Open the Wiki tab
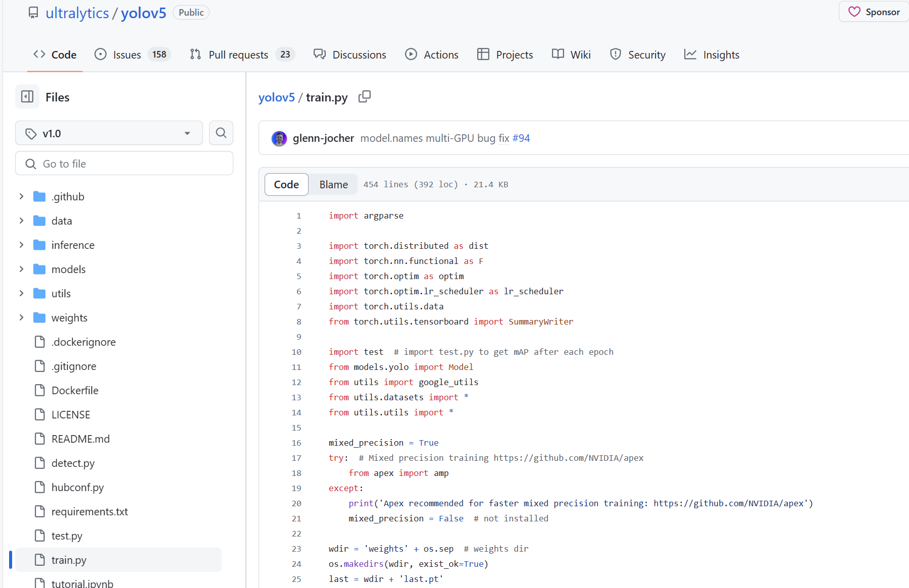Image resolution: width=909 pixels, height=588 pixels. (571, 55)
